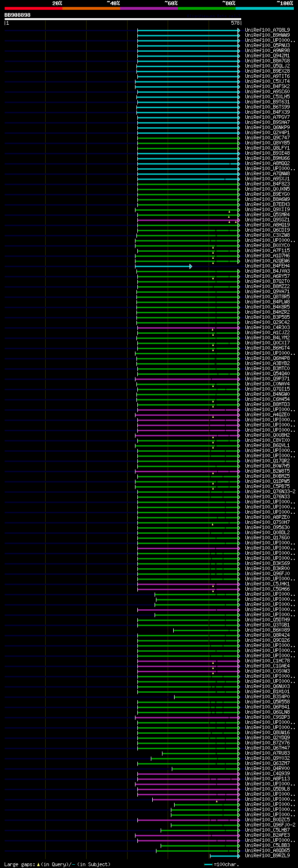Click the purple alignment bar for Q9SGZ1
298x868 pixels.
[x=189, y=220]
